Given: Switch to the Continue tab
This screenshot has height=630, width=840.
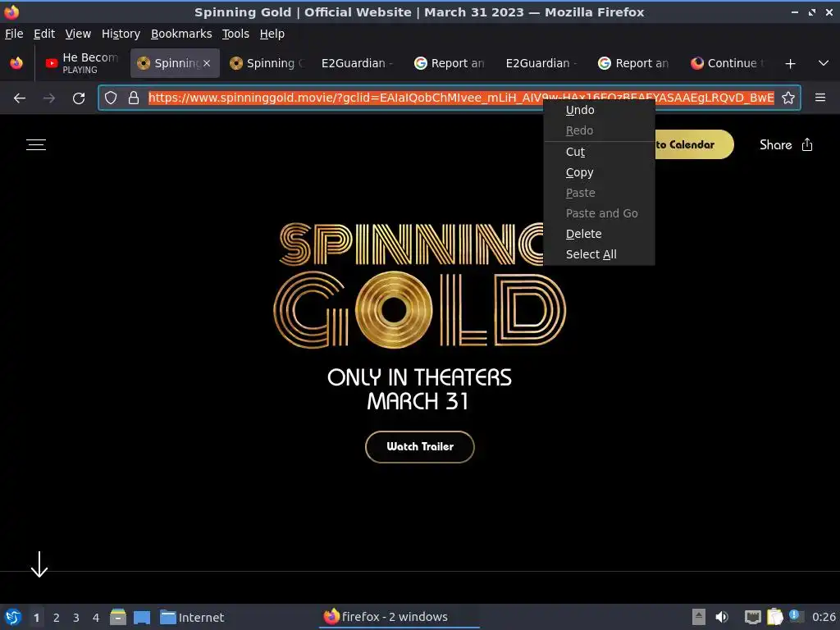Looking at the screenshot, I should 727,63.
